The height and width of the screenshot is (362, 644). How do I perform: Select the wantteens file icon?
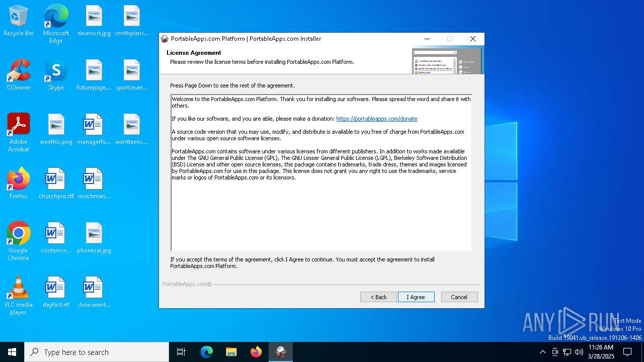click(132, 130)
